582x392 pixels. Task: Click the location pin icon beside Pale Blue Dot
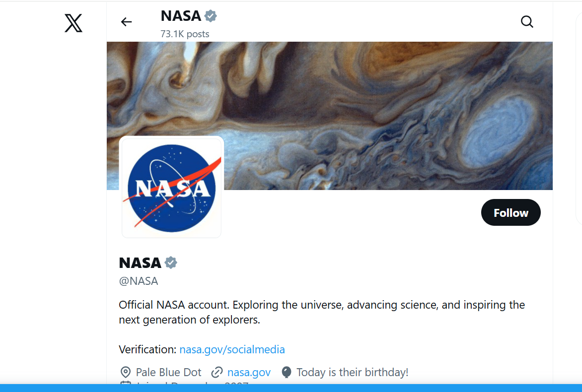(126, 372)
